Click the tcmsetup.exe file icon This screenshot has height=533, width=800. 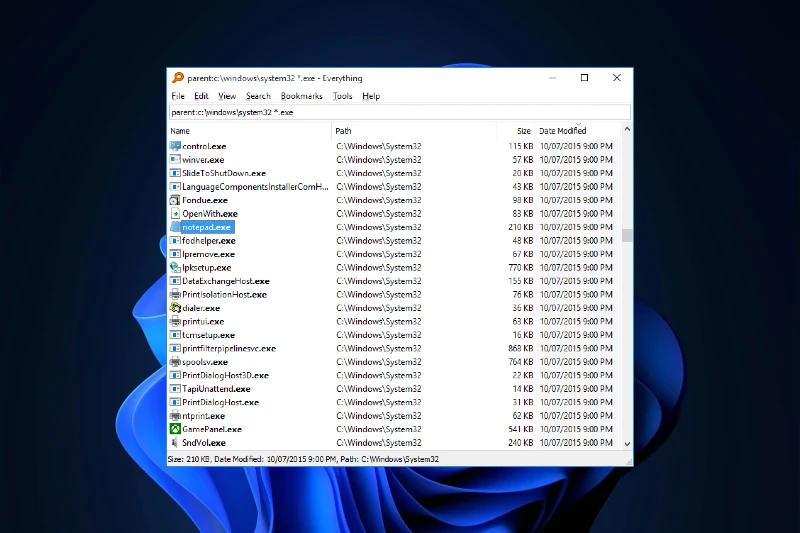(x=175, y=335)
